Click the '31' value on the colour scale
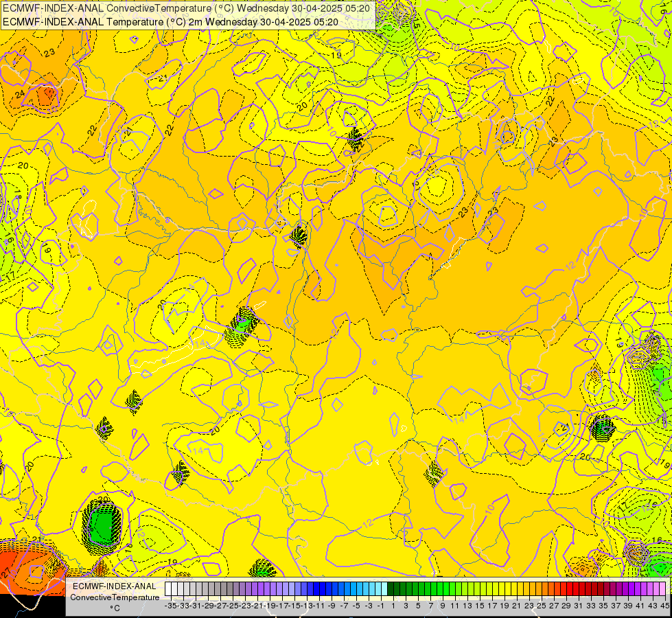 [x=578, y=606]
